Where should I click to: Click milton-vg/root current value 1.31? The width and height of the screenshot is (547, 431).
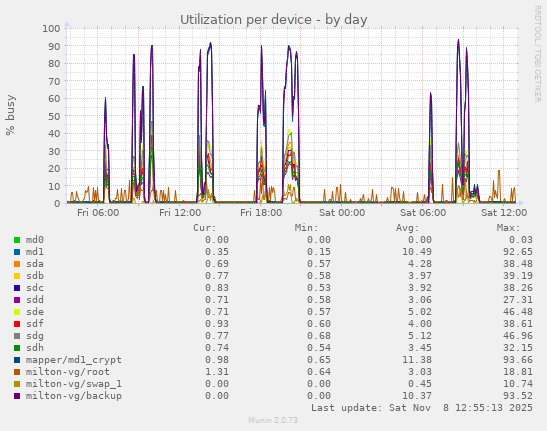tap(217, 372)
